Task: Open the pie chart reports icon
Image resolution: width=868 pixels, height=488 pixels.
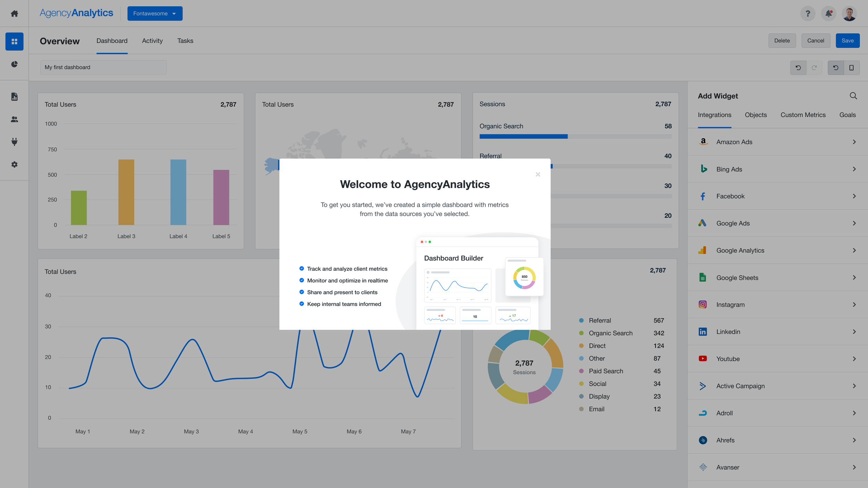Action: (14, 64)
